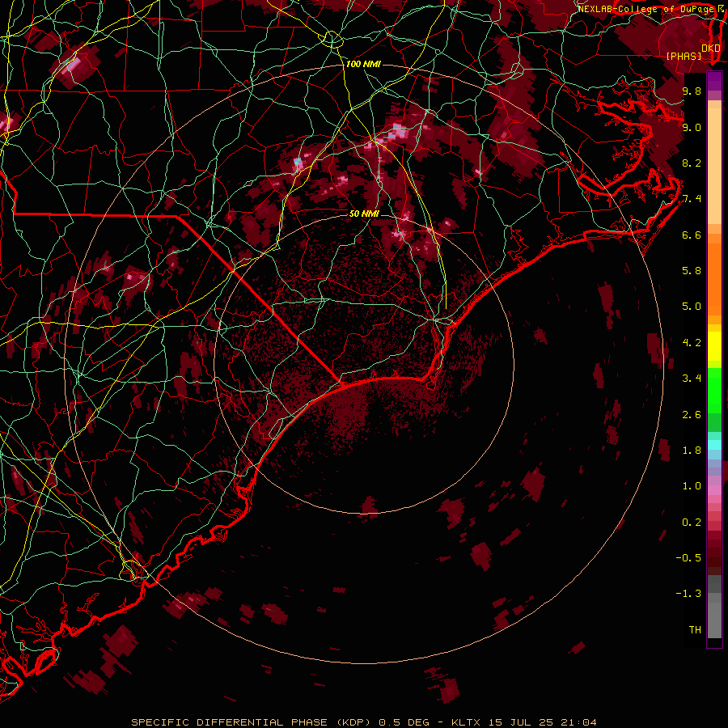Click the cyan segment of the color bar
This screenshot has width=728, height=728.
[x=714, y=445]
